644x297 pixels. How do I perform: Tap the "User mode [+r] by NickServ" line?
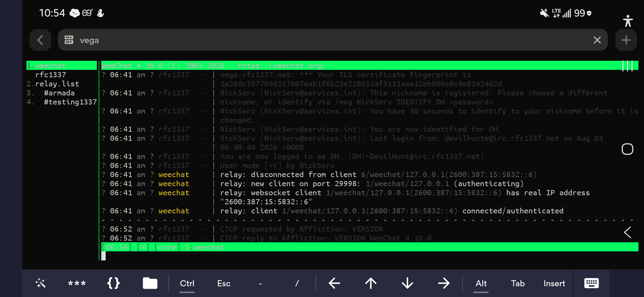pyautogui.click(x=277, y=166)
